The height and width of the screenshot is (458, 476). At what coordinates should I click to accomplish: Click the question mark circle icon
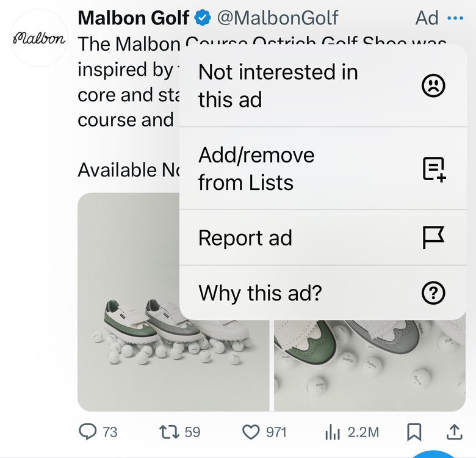433,294
